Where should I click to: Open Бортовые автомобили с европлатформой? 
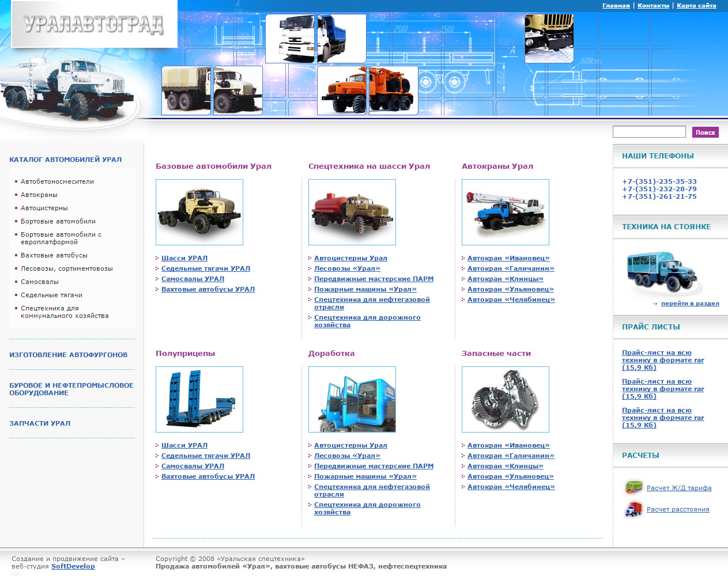coord(61,238)
